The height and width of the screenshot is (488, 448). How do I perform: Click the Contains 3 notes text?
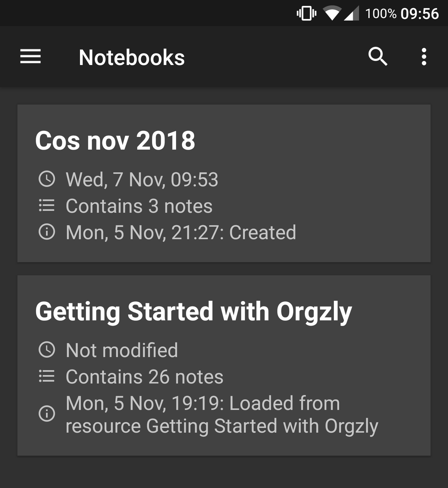point(139,206)
